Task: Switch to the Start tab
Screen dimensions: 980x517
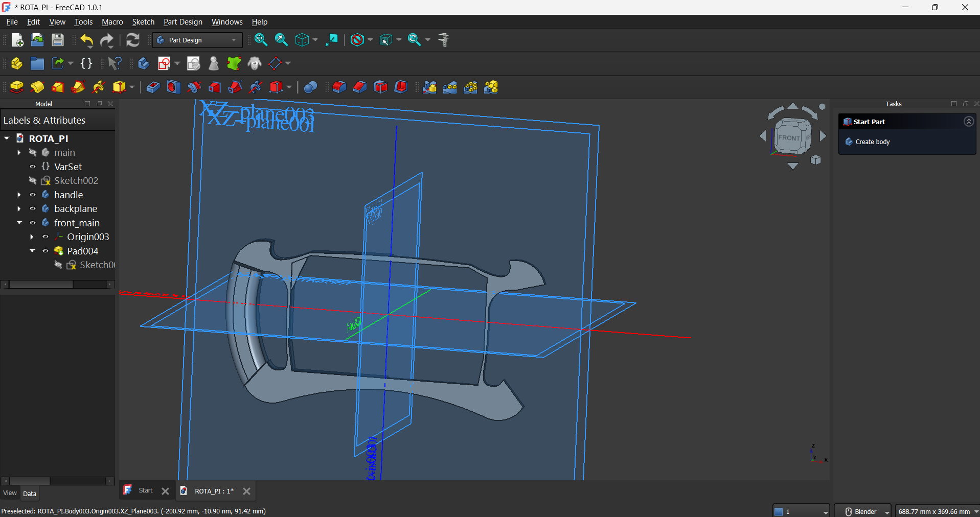Action: pyautogui.click(x=145, y=490)
